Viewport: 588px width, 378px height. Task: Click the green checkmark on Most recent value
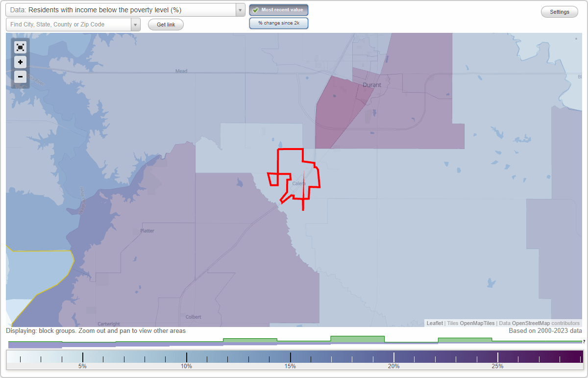pos(256,10)
